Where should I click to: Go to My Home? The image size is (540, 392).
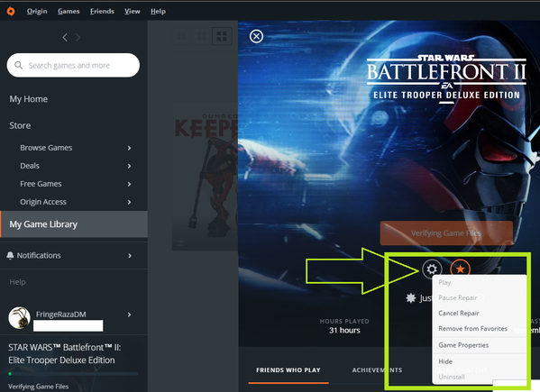pyautogui.click(x=29, y=99)
